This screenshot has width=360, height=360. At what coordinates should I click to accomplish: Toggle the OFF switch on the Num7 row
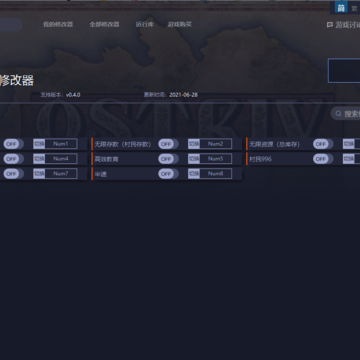(x=13, y=174)
